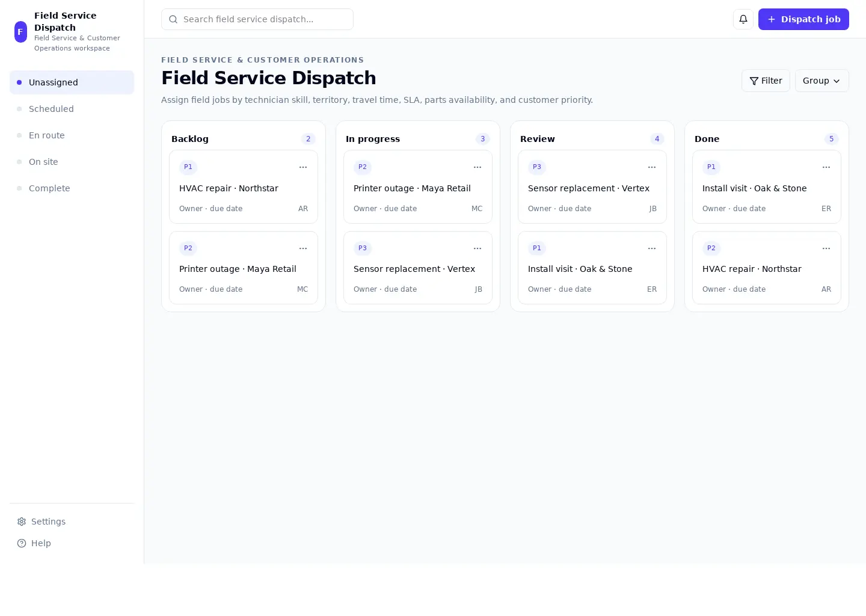
Task: Click the notifications bell icon
Action: (743, 19)
